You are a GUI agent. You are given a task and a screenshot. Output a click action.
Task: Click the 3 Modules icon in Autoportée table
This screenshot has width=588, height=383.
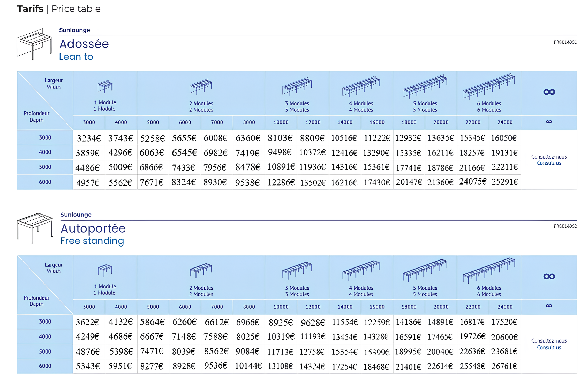click(x=297, y=271)
